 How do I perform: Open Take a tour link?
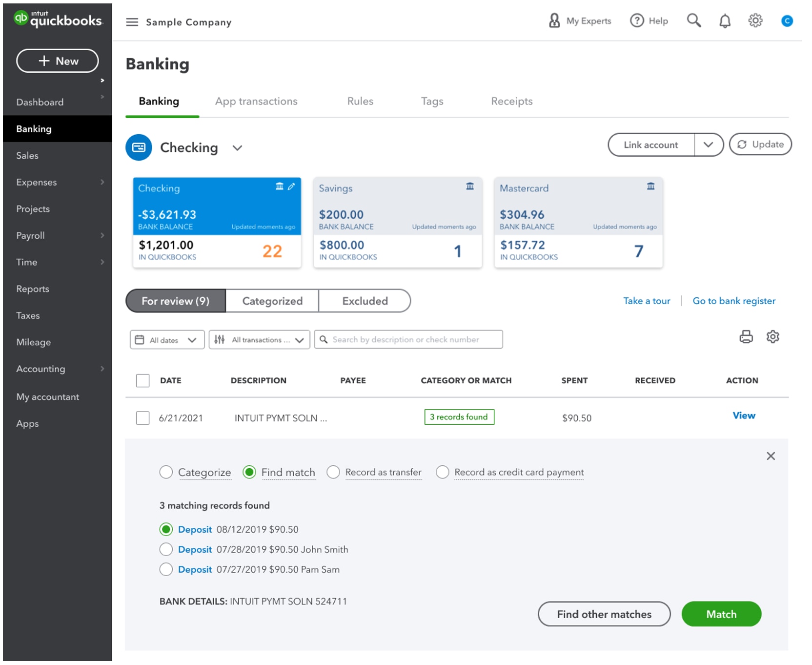click(x=647, y=301)
